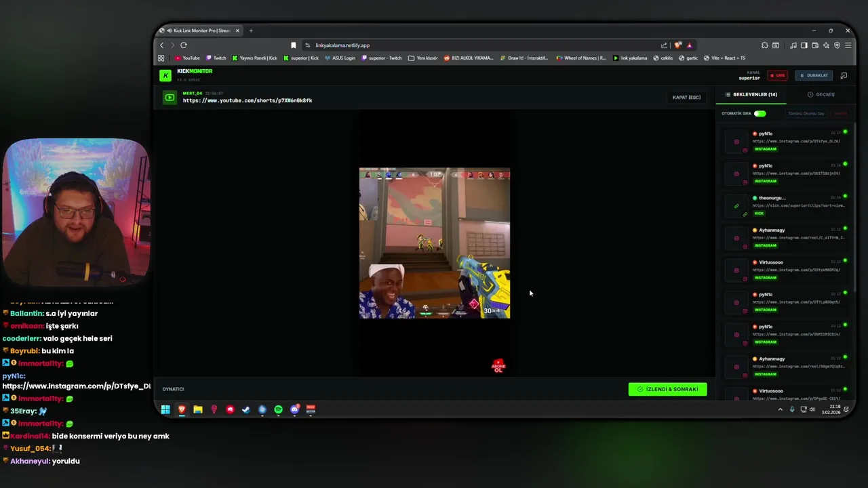Open the Yeni klasör bookmark folder
The image size is (868, 488).
pyautogui.click(x=423, y=58)
